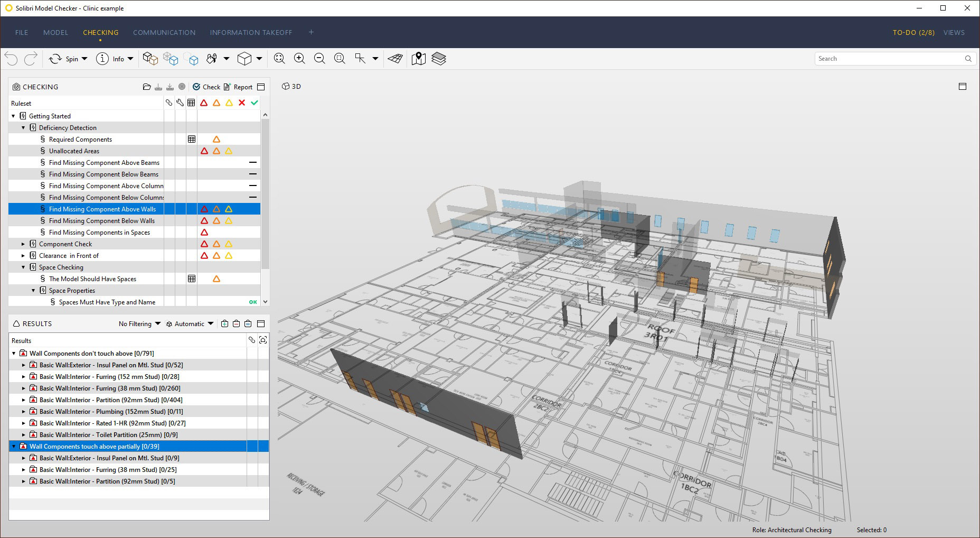Switch to the INFORMATION TAKEOFF tab
The image size is (980, 538).
pyautogui.click(x=251, y=32)
